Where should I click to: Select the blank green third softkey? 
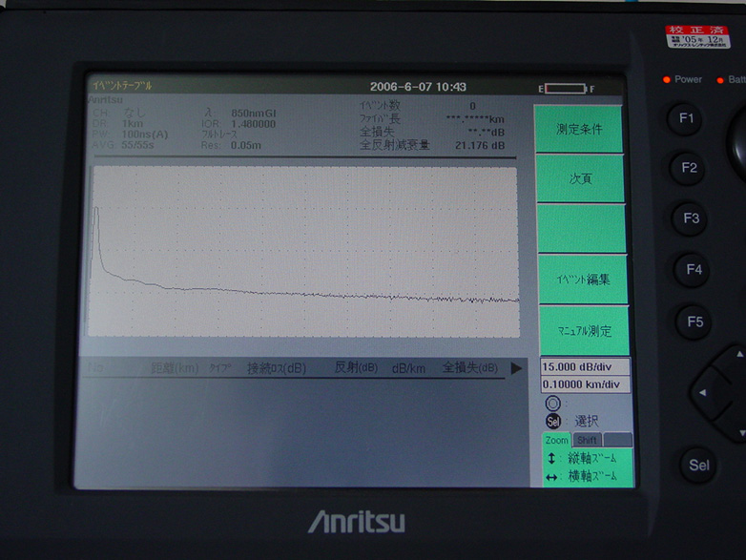[581, 229]
